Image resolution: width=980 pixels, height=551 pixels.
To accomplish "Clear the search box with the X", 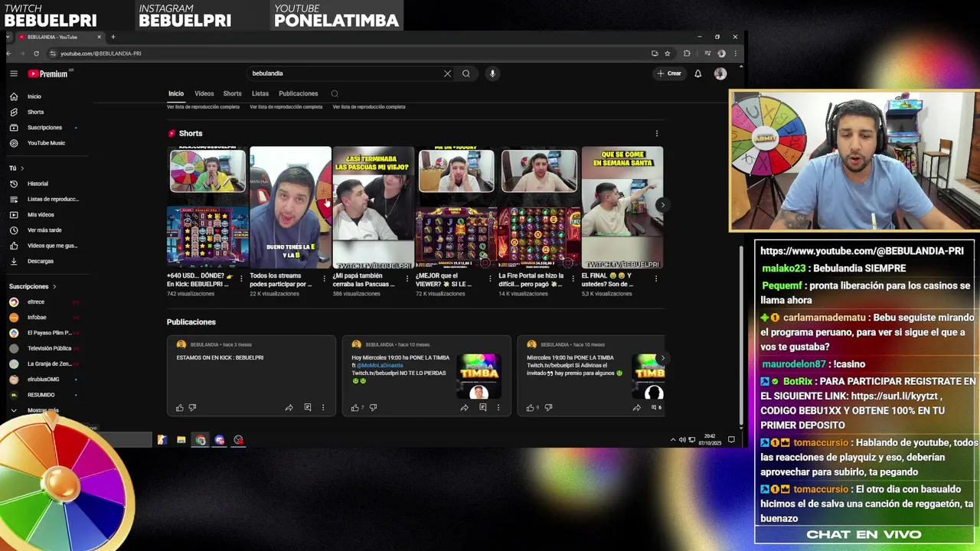I will coord(447,73).
